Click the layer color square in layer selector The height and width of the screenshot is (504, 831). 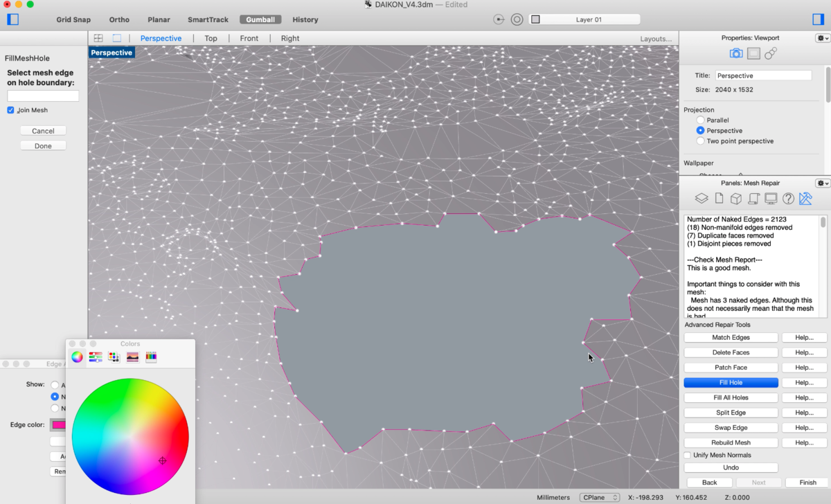(x=535, y=19)
